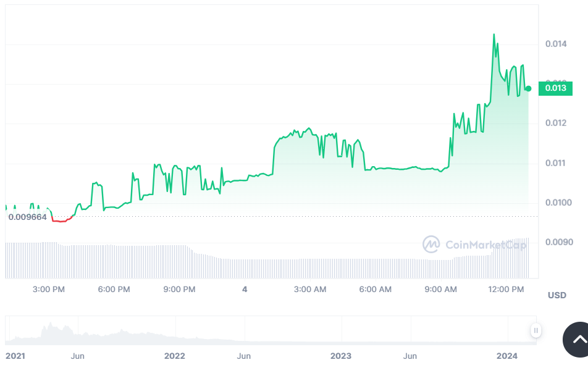Click the green dot ending the price line
The height and width of the screenshot is (373, 588).
click(x=528, y=88)
